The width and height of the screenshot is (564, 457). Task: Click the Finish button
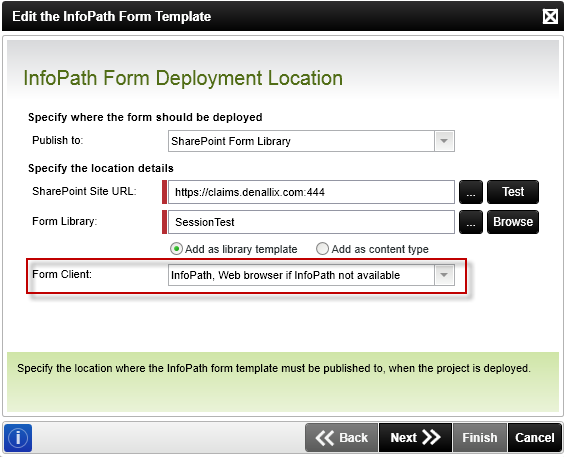[x=480, y=438]
